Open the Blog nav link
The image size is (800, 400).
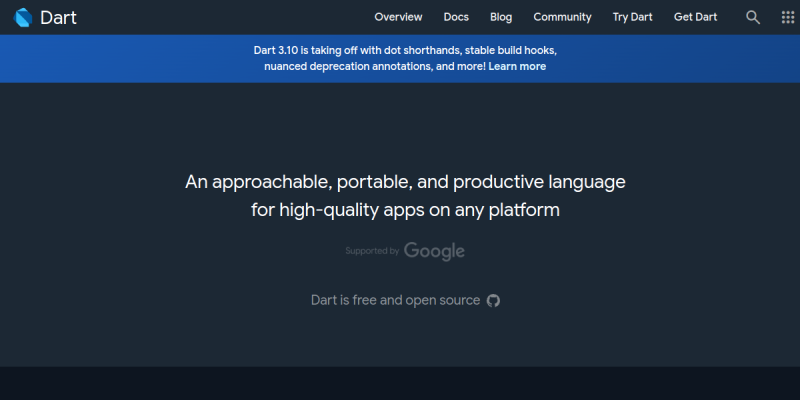tap(501, 17)
